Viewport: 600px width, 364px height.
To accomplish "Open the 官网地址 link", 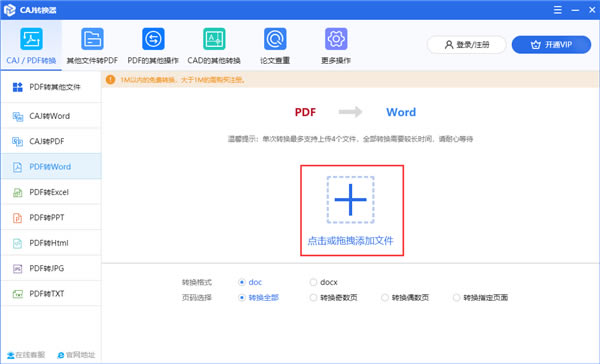I will [x=76, y=355].
